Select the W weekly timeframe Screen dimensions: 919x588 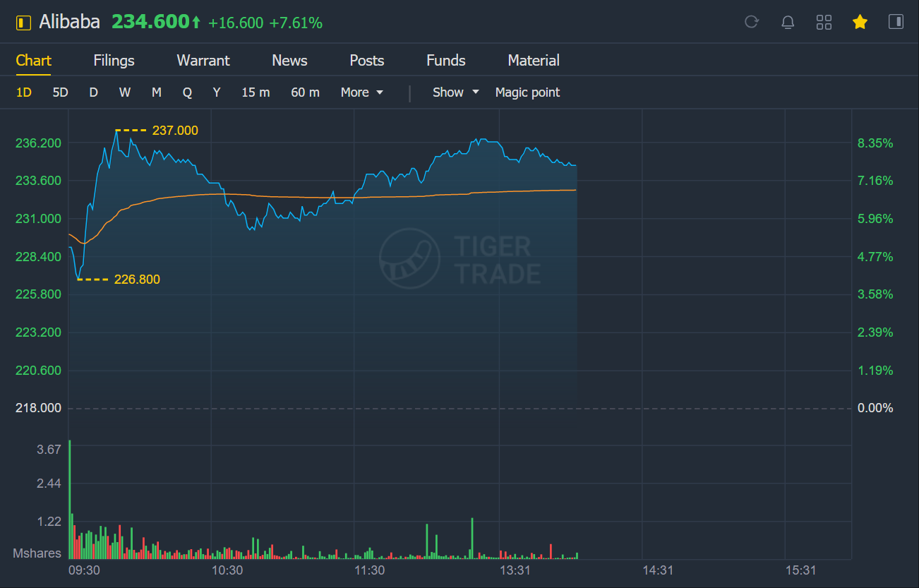click(125, 92)
